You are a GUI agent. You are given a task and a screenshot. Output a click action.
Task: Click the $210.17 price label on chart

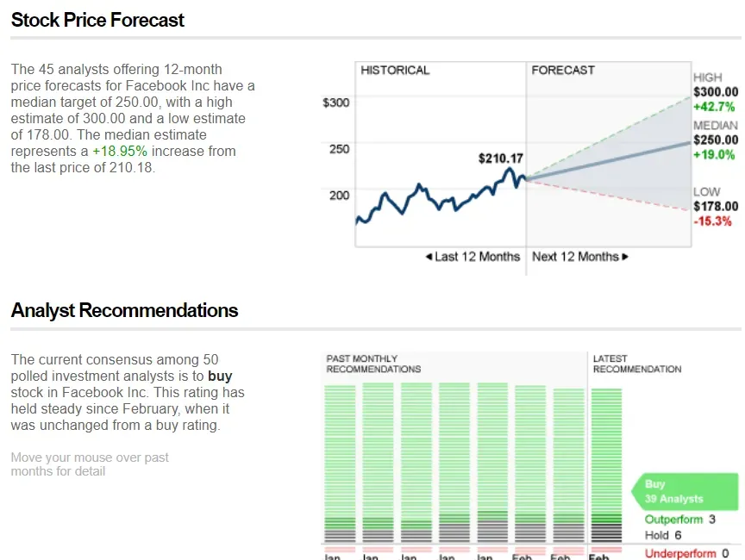(x=501, y=159)
